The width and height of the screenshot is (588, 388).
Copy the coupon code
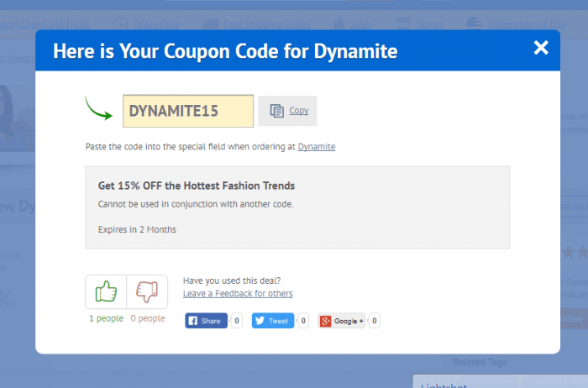tap(287, 111)
